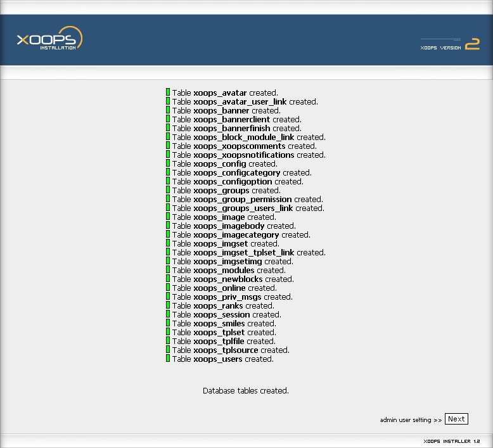Image resolution: width=493 pixels, height=448 pixels.
Task: Click green status icon beside xoops_online
Action: pyautogui.click(x=168, y=287)
